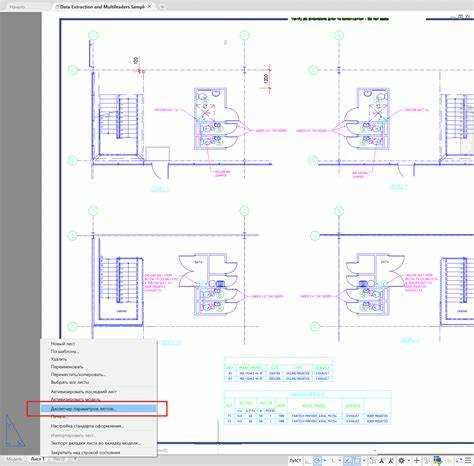Expand the polar tracking dropdown arrow
The width and height of the screenshot is (474, 466).
pos(340,460)
